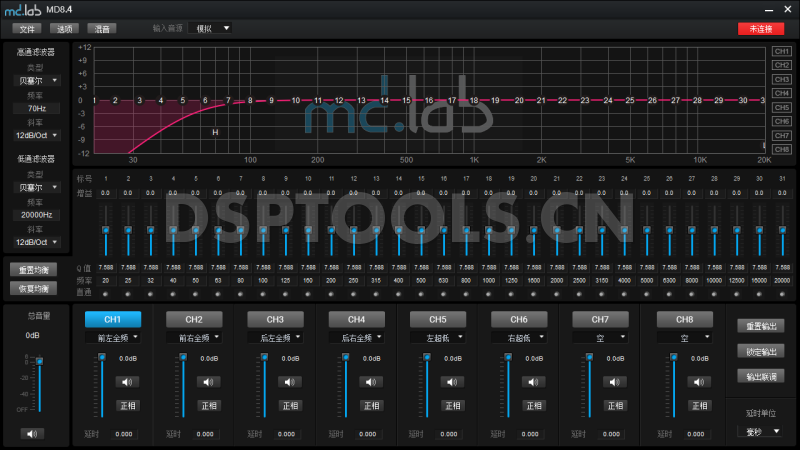
Task: Open the input source dropdown 模拟
Action: pos(210,29)
